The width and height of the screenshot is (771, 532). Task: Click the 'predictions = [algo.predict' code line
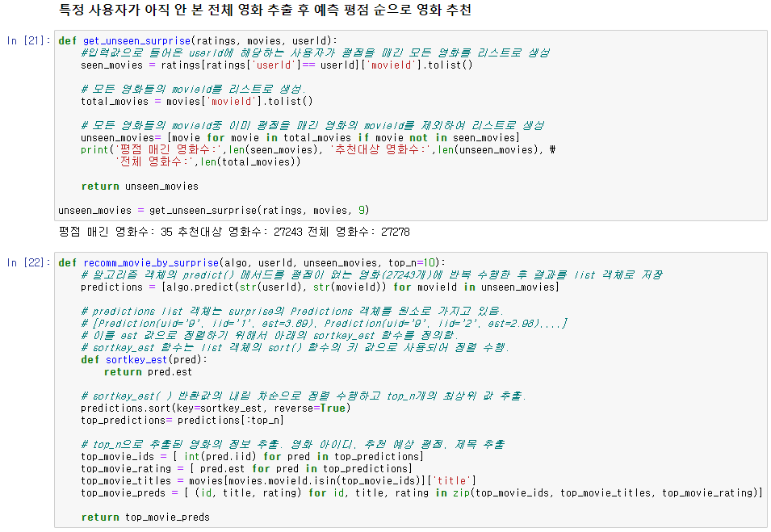[x=320, y=287]
